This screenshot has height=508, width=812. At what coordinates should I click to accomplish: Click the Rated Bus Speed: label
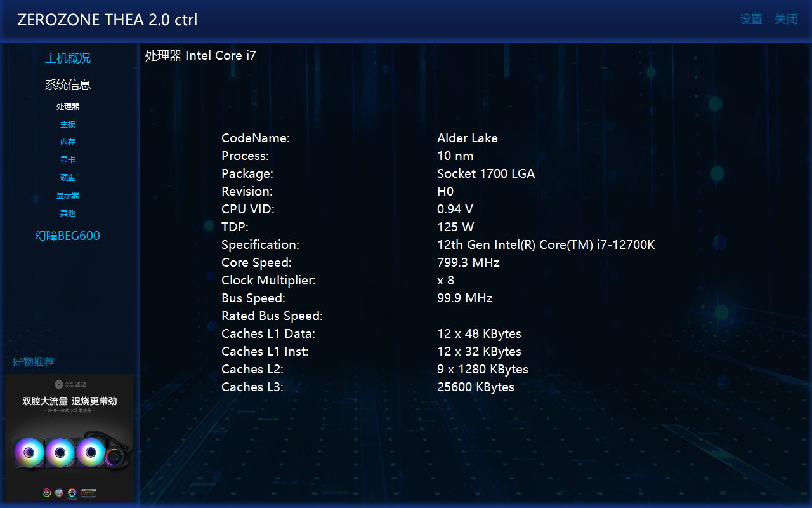pos(272,316)
